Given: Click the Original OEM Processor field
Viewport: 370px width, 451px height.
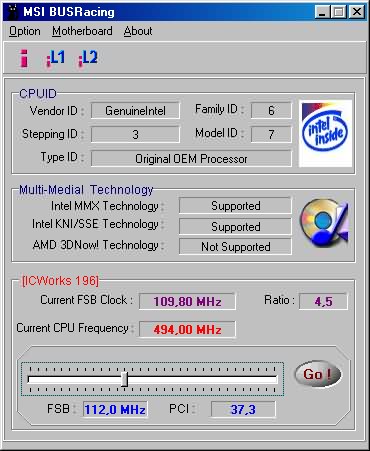Looking at the screenshot, I should click(x=191, y=158).
